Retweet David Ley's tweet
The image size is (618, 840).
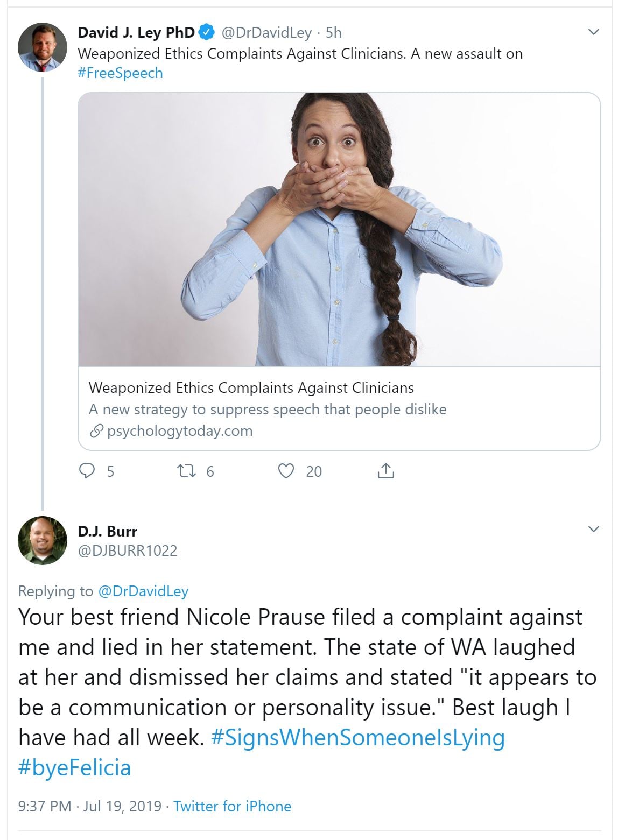tap(186, 471)
